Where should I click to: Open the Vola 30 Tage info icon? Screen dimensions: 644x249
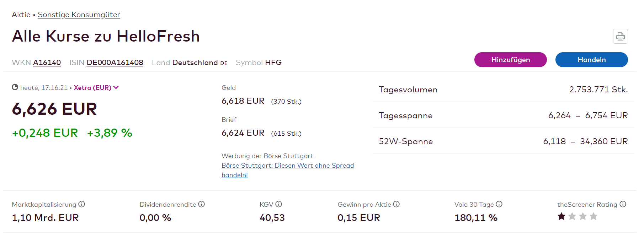(x=499, y=204)
